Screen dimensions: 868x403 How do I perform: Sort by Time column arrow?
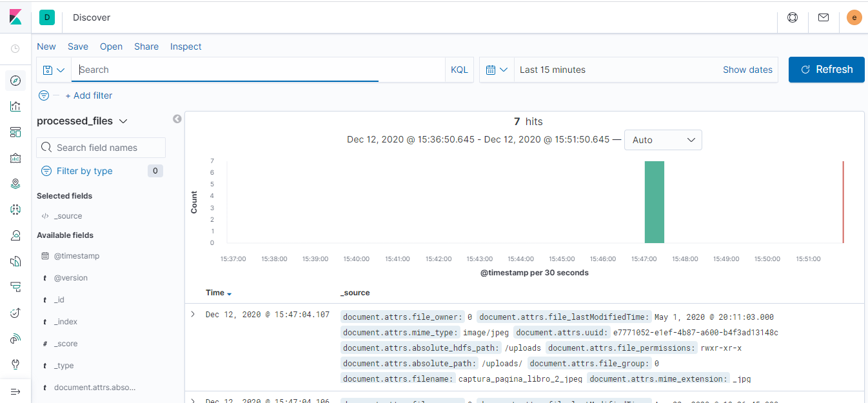229,294
